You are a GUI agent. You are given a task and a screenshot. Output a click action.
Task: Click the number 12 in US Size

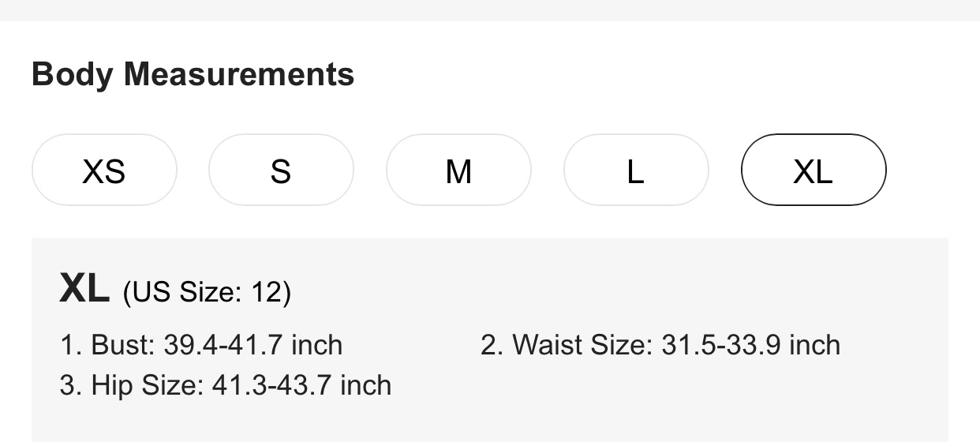point(267,293)
